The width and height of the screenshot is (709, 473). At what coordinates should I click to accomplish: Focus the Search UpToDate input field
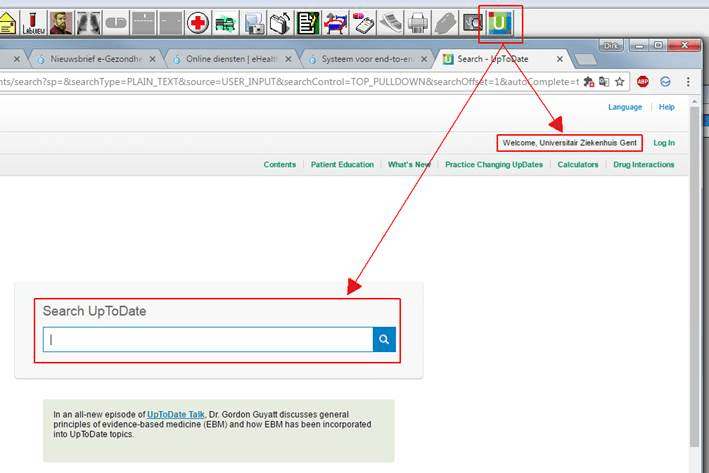(208, 339)
